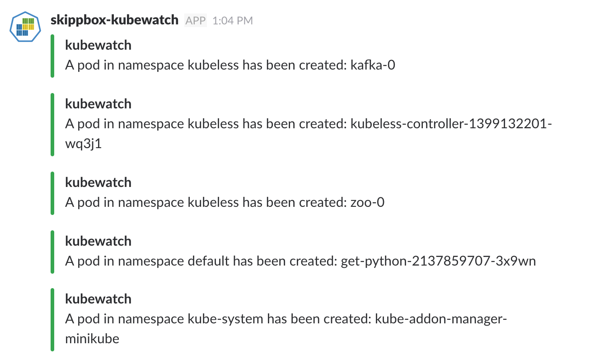This screenshot has width=599, height=364.
Task: Click the zoo-0 pod creation message text
Action: coord(225,202)
